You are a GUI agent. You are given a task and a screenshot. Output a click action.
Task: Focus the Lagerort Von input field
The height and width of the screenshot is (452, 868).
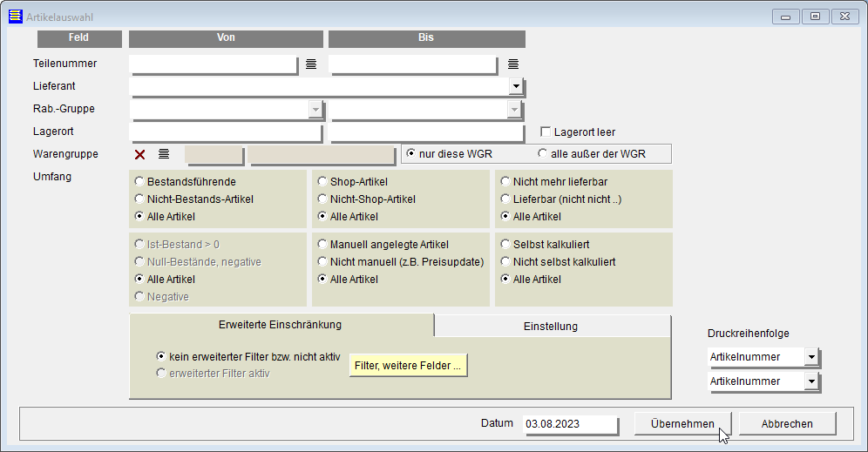click(226, 132)
